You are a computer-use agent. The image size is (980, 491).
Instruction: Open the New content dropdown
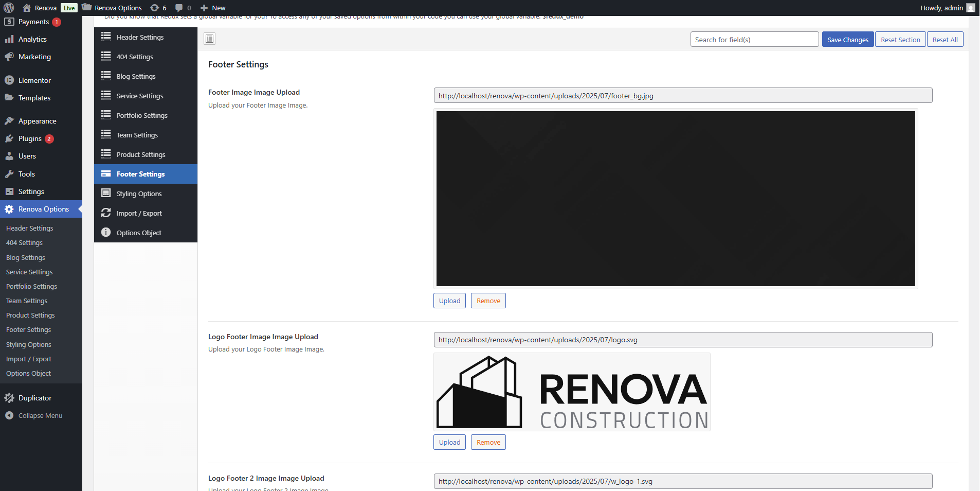click(213, 8)
